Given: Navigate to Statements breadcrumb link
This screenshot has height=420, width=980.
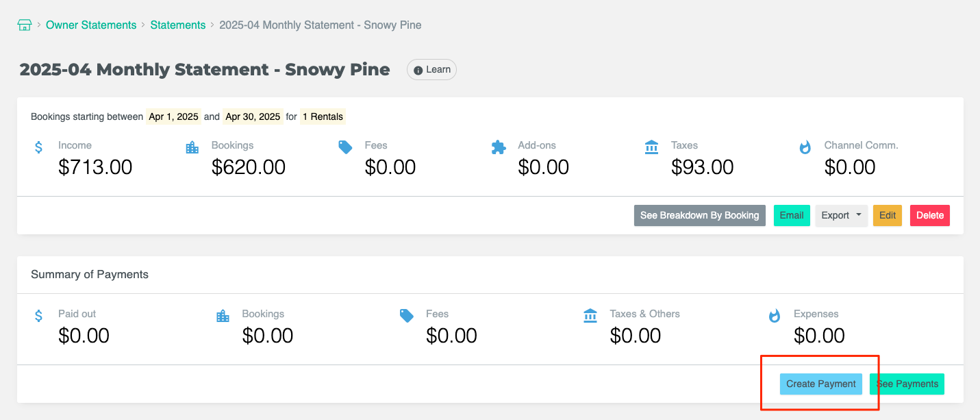Looking at the screenshot, I should click(x=178, y=25).
